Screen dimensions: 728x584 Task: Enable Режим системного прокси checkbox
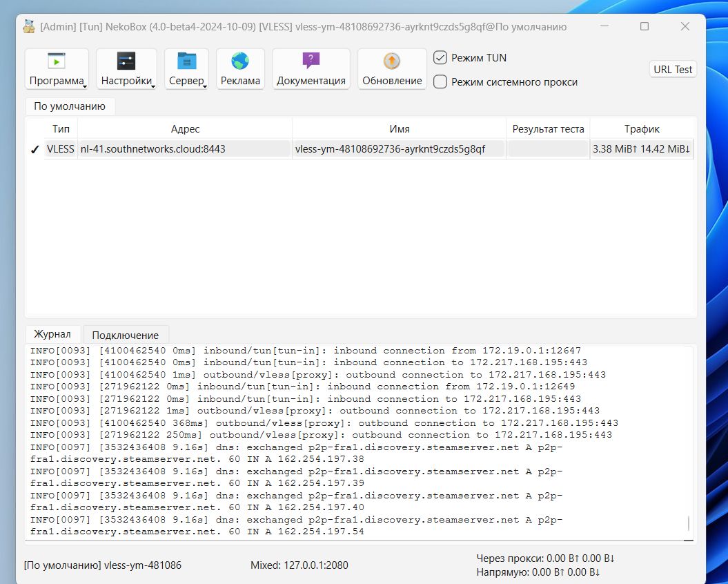click(x=440, y=81)
